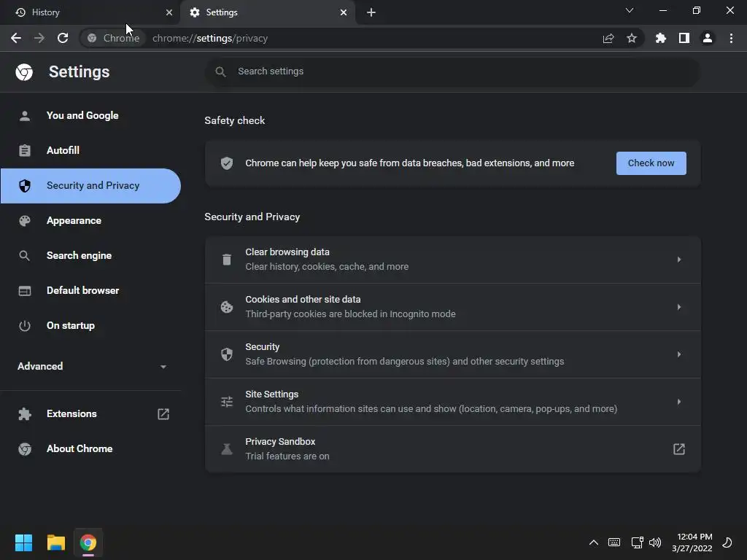Open Privacy Sandbox
This screenshot has width=747, height=560.
[452, 449]
